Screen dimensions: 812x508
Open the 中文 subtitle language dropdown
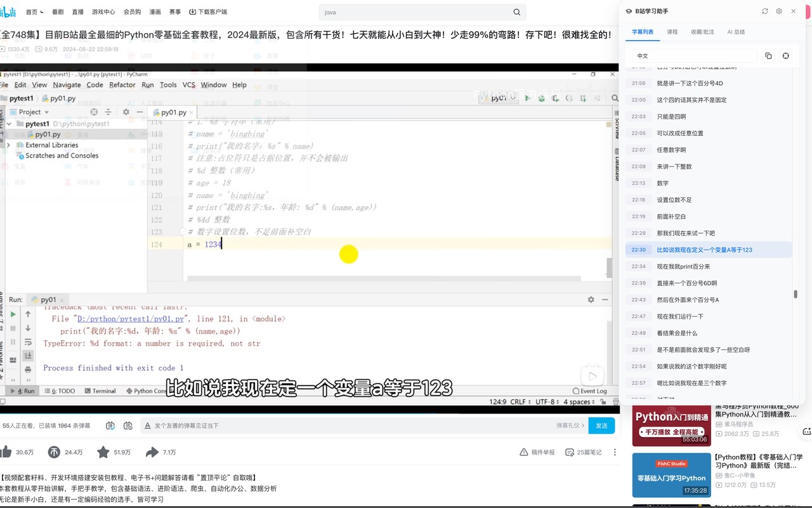695,56
